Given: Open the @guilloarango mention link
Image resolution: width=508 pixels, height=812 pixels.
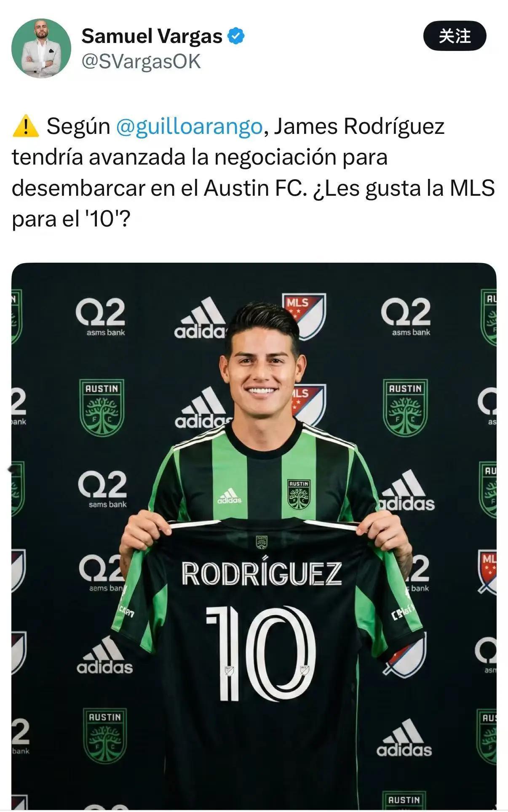Looking at the screenshot, I should 189,126.
